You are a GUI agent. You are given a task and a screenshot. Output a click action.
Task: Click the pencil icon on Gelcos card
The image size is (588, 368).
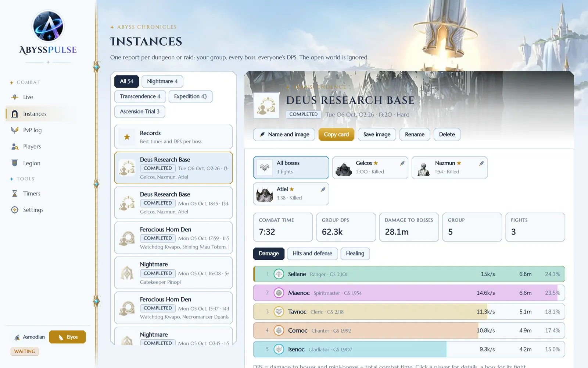click(x=402, y=163)
